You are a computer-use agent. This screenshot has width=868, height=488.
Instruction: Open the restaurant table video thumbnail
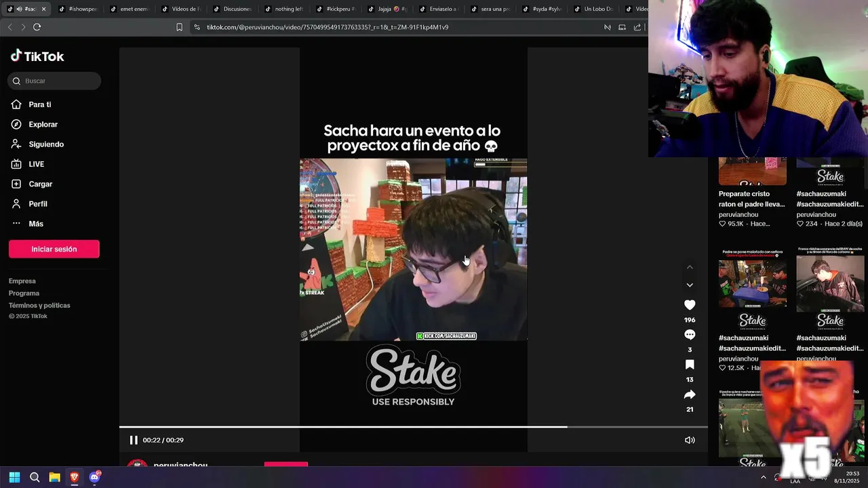753,289
